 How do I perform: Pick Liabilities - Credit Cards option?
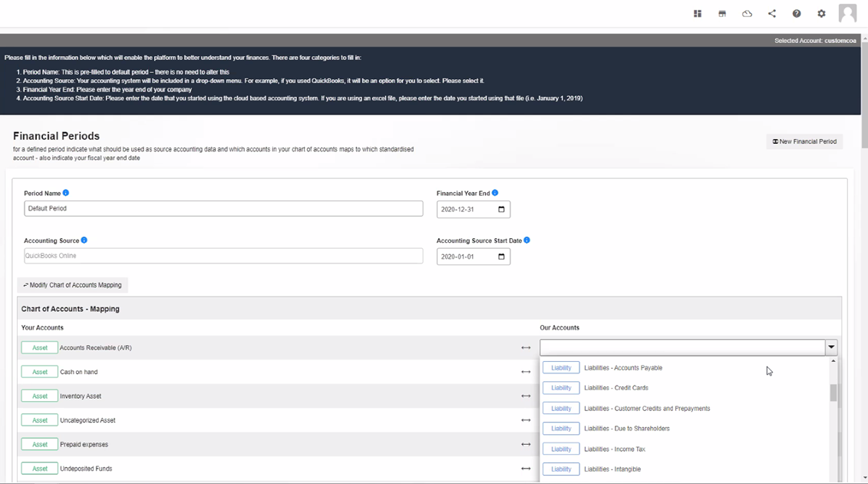pos(616,388)
